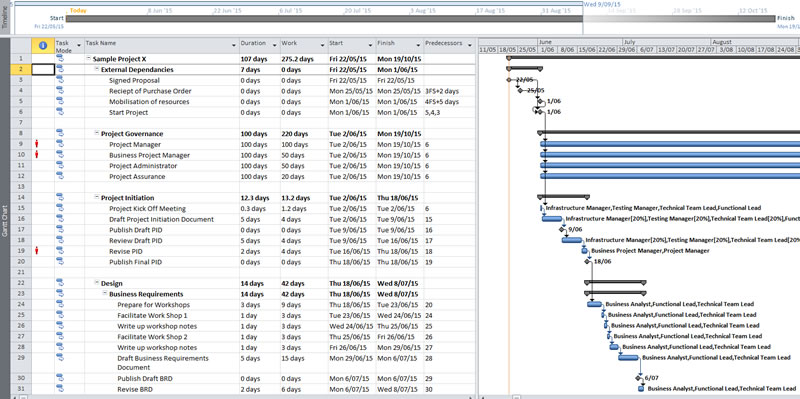The height and width of the screenshot is (399, 800).
Task: Click the overallocation icon on Revise PID row
Action: (x=37, y=251)
